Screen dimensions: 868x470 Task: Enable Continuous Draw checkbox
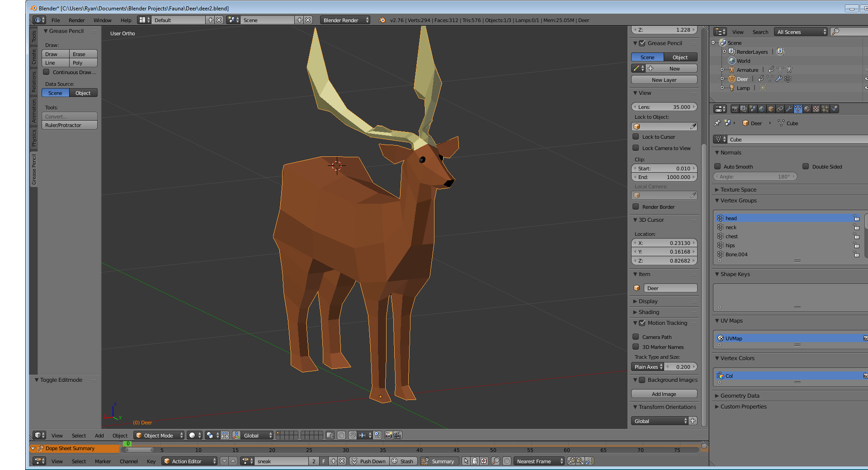click(x=46, y=72)
